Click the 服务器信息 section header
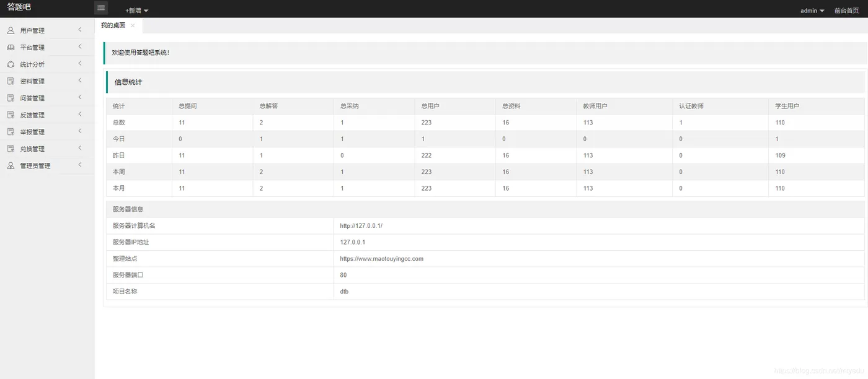The width and height of the screenshot is (868, 379). 128,209
